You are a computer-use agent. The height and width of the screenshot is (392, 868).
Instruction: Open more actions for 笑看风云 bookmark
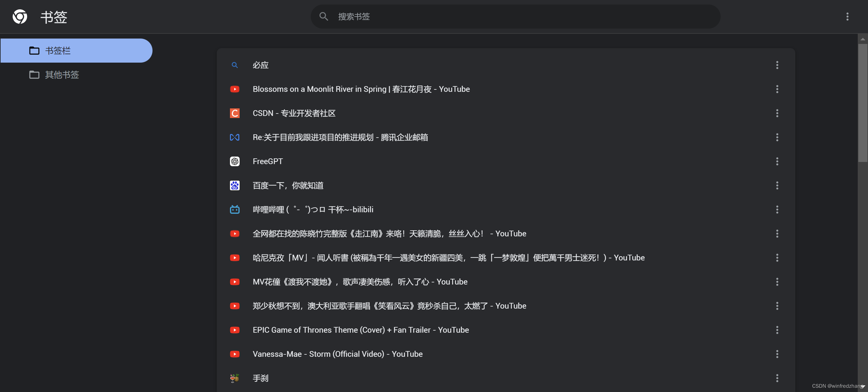(777, 306)
